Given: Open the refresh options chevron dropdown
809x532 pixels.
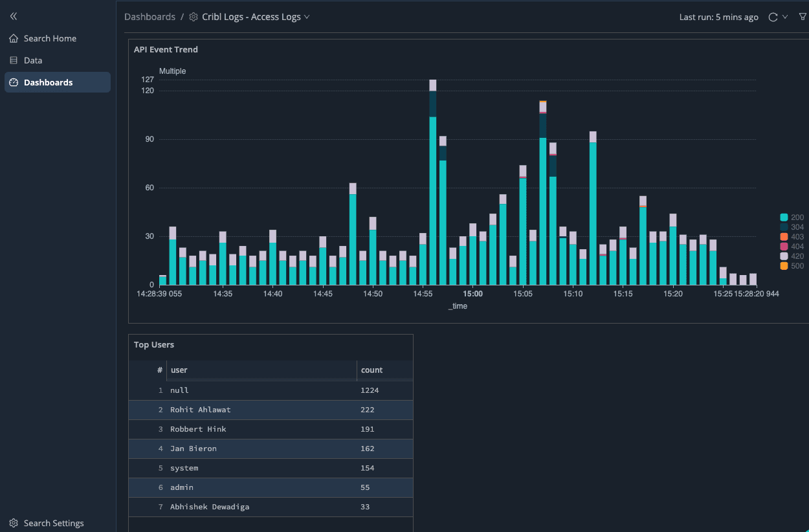Looking at the screenshot, I should pyautogui.click(x=785, y=17).
